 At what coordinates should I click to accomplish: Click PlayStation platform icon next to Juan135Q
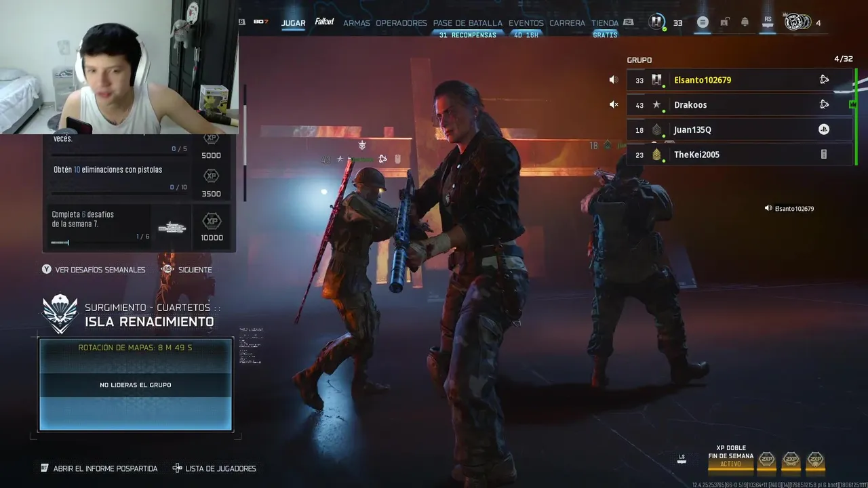[824, 129]
